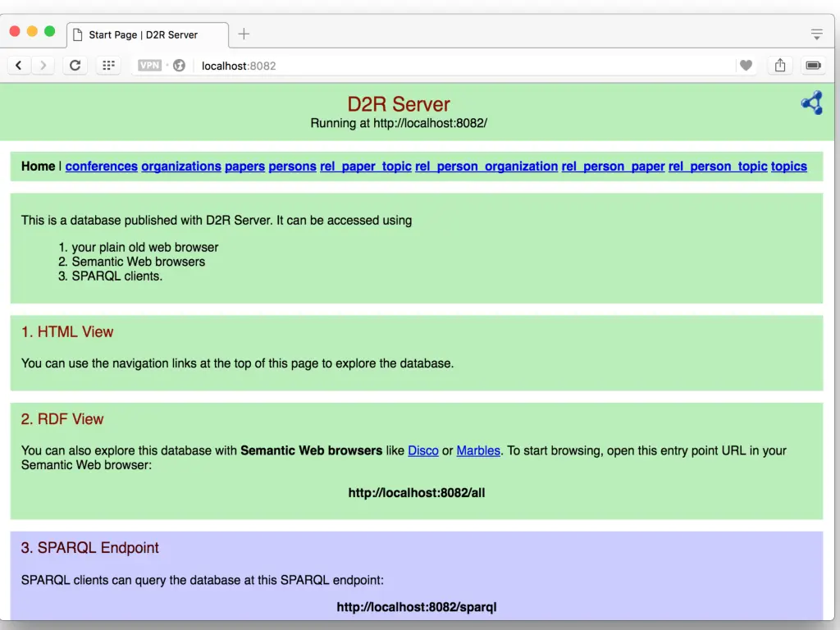Click the RDF share icon in header

tap(811, 103)
